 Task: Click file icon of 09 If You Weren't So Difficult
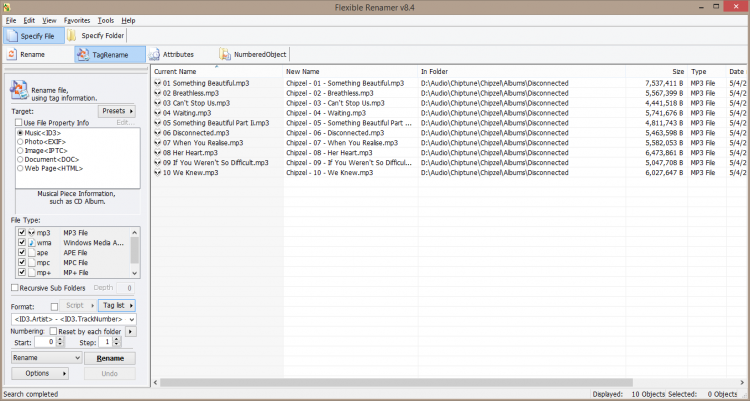pyautogui.click(x=157, y=163)
